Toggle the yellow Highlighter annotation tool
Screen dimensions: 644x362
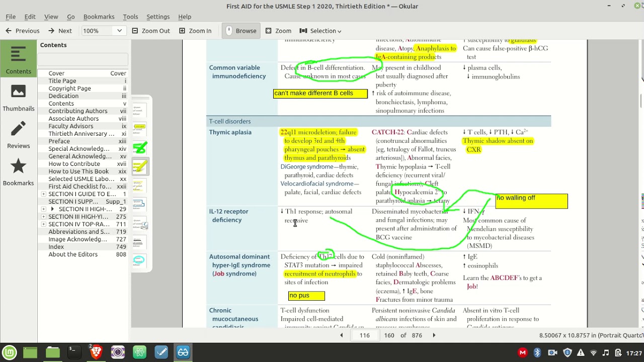pos(139,166)
